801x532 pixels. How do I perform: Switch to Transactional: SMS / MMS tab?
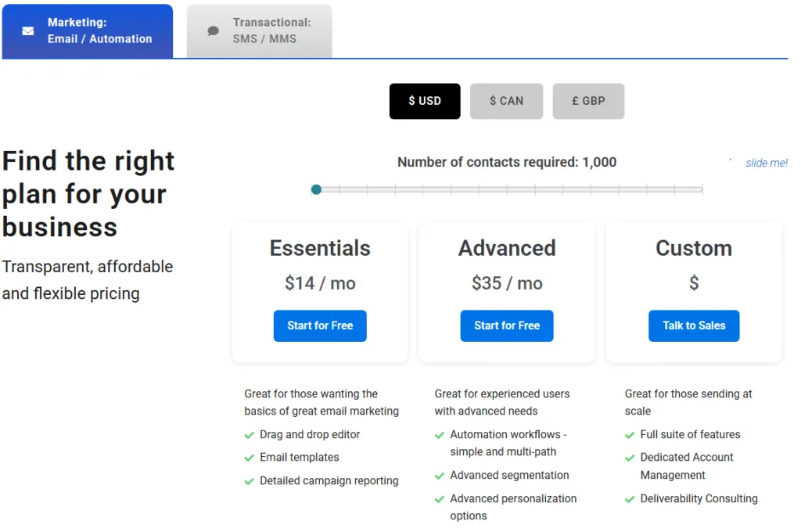tap(259, 31)
